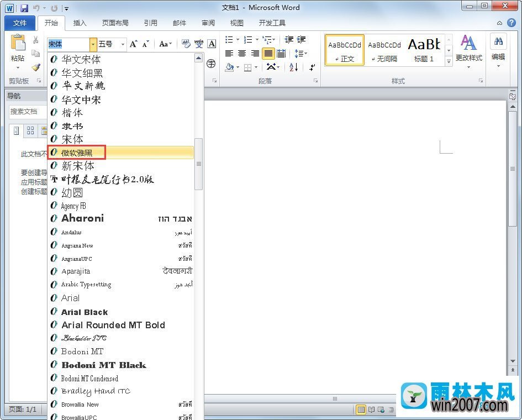Open the paragraph dialog launcher
The width and height of the screenshot is (522, 420).
click(315, 81)
